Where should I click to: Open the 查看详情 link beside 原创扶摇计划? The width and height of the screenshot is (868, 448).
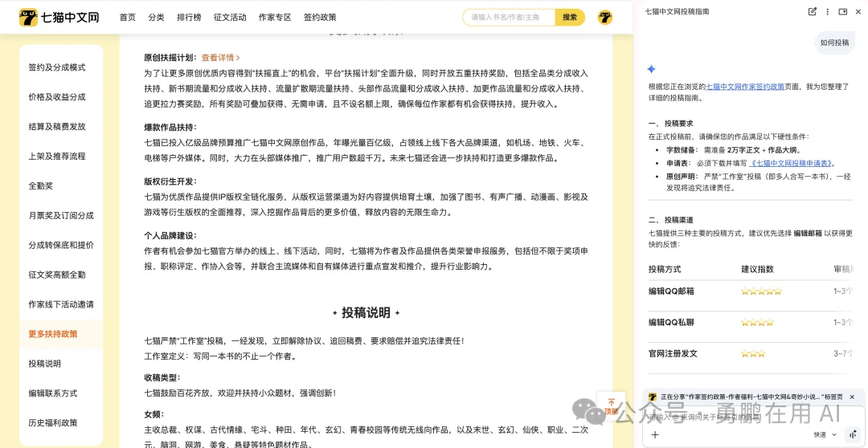coord(220,58)
